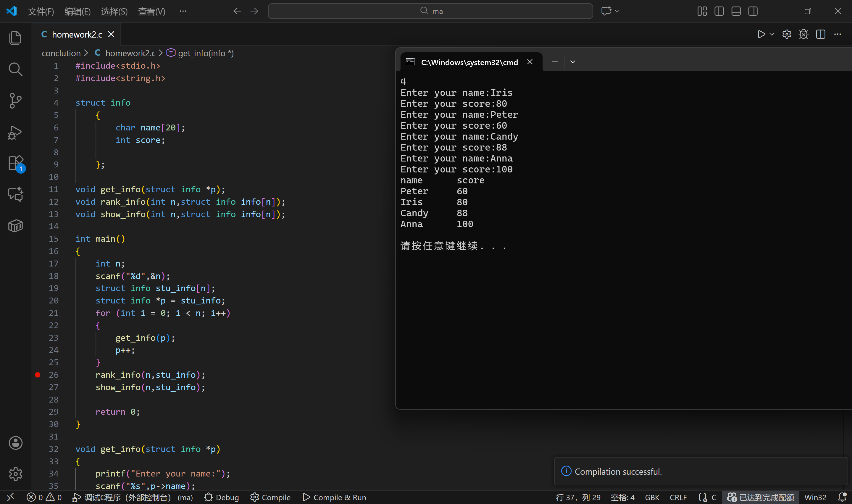Open the Run and Debug view

point(15,133)
